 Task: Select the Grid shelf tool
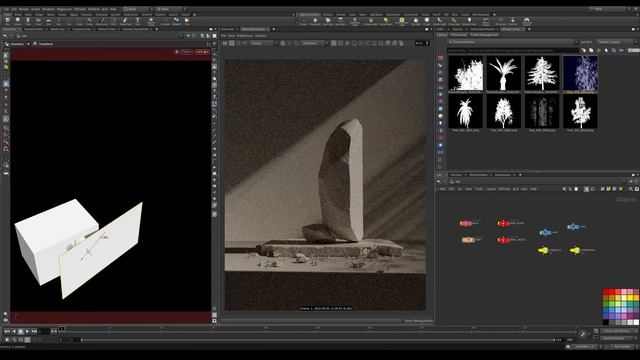click(49, 21)
